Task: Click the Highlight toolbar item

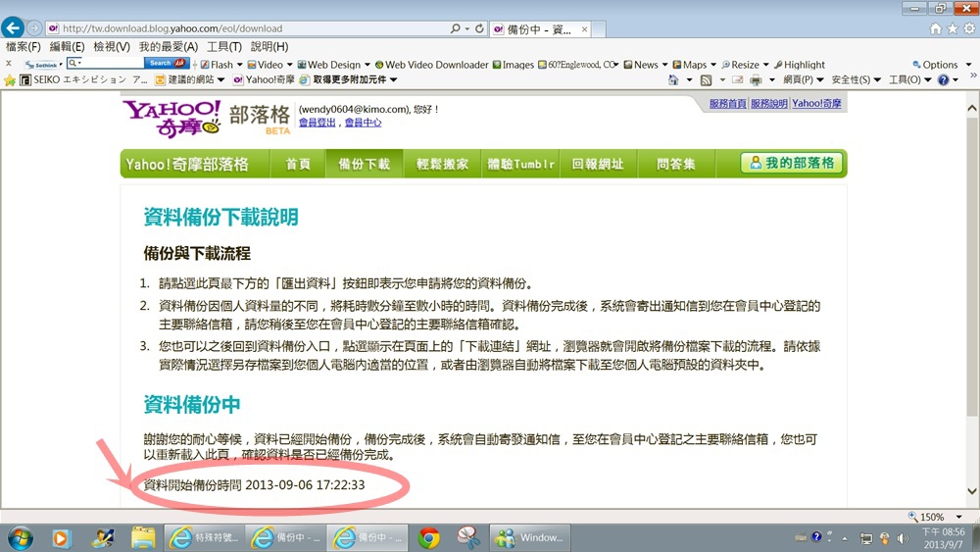Action: point(800,65)
